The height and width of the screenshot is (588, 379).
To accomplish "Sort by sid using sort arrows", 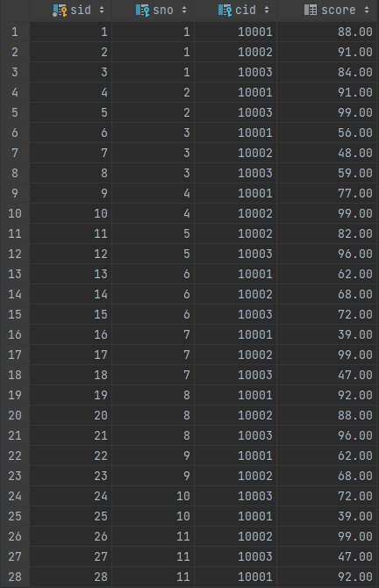I will pos(102,11).
